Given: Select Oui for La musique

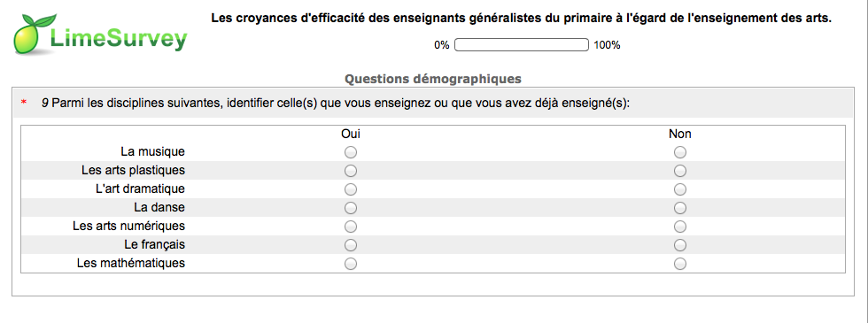Looking at the screenshot, I should click(x=351, y=152).
